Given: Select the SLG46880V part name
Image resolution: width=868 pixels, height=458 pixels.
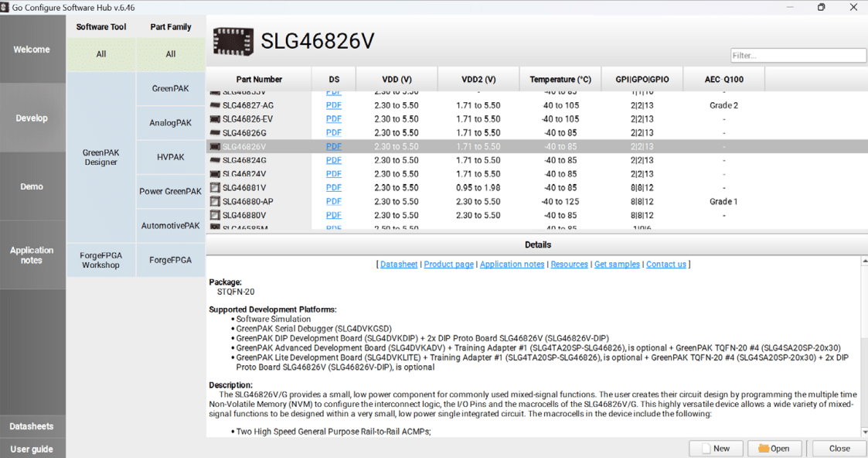Looking at the screenshot, I should coord(244,215).
